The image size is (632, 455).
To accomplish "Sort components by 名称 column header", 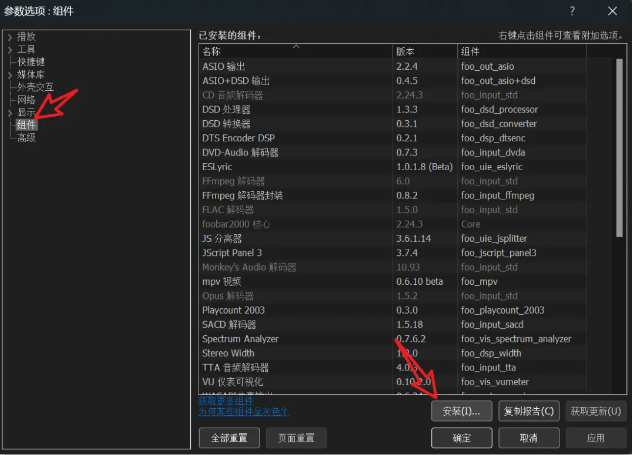I will [x=295, y=52].
